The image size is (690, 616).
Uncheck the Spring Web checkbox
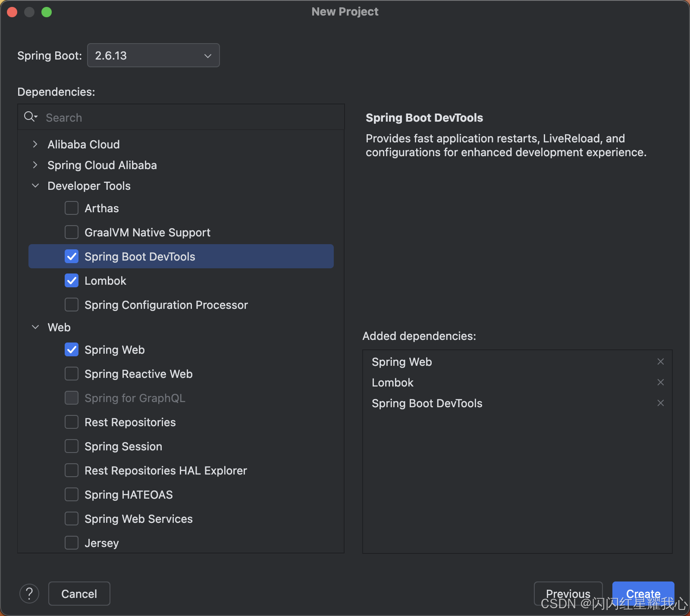click(72, 349)
